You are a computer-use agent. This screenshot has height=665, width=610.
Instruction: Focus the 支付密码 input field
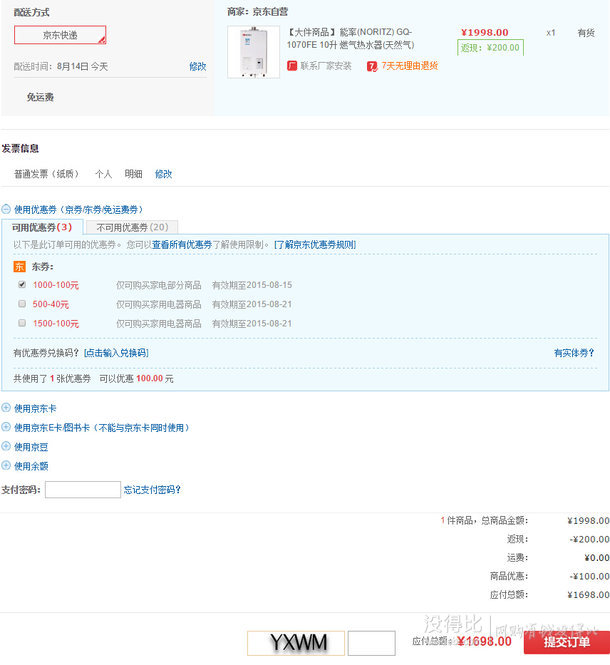tap(83, 489)
